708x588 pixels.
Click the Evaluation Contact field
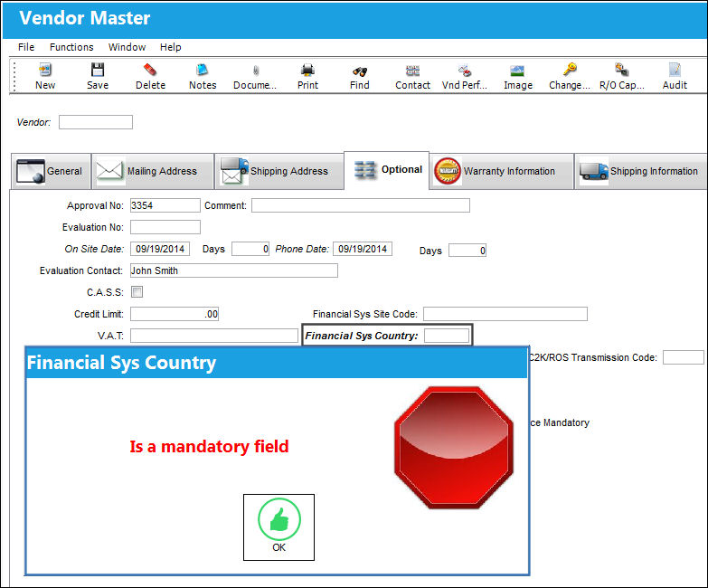234,270
